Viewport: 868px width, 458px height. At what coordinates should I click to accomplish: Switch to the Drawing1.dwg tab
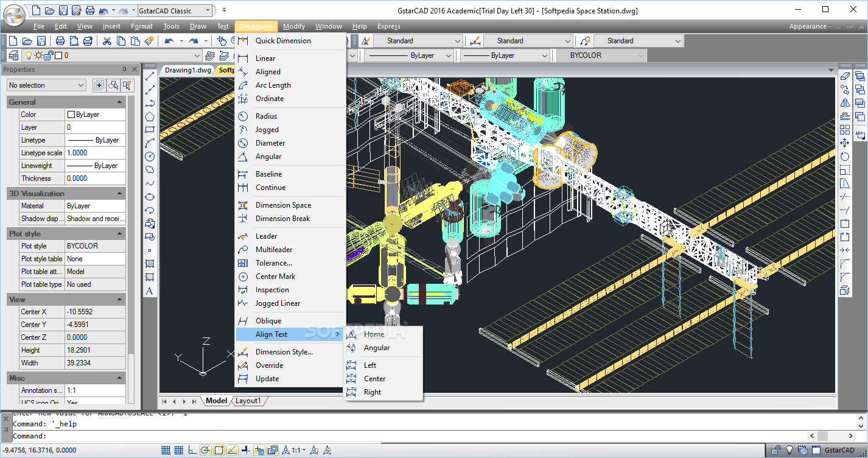tap(188, 70)
